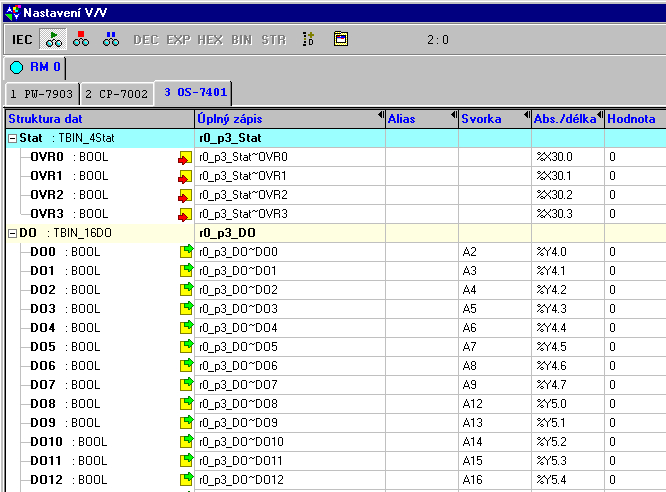
Task: Click the input arrow icon for OVR1
Action: tap(185, 176)
